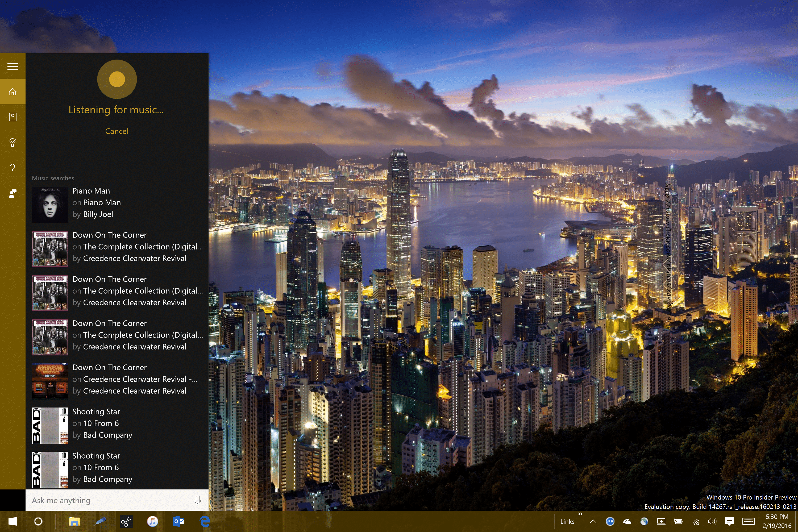Image resolution: width=798 pixels, height=532 pixels.
Task: Expand the Cortana hamburger menu
Action: (13, 66)
